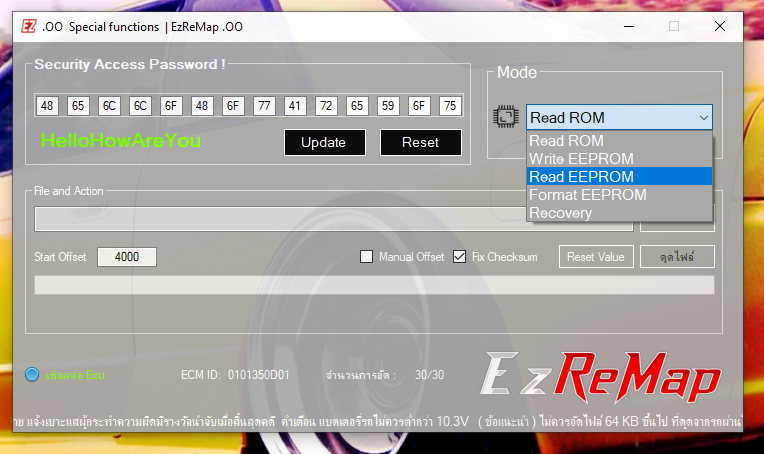The image size is (764, 454).
Task: Enable the Manual Offset checkbox
Action: pos(367,257)
